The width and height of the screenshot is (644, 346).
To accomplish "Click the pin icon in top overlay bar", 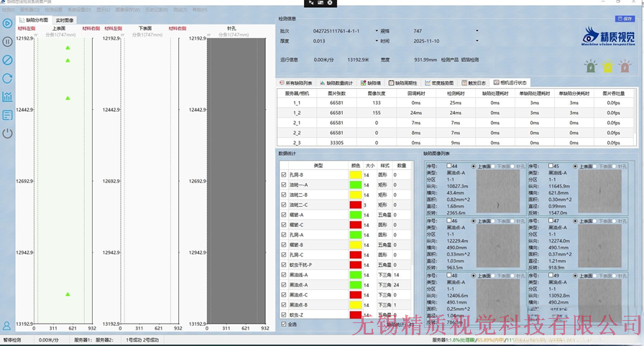I will [x=311, y=2].
